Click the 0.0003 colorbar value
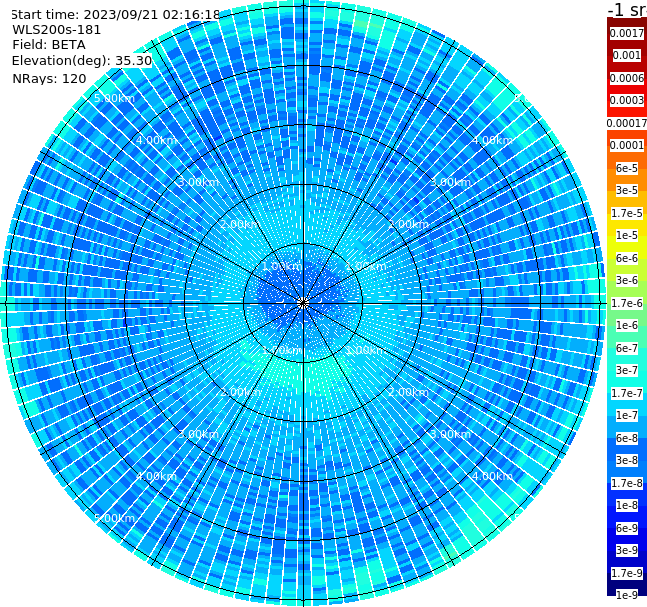The height and width of the screenshot is (607, 647). tap(627, 100)
